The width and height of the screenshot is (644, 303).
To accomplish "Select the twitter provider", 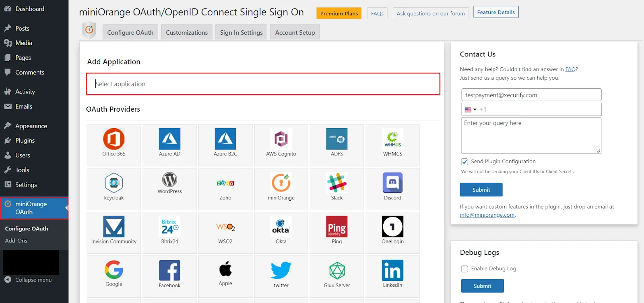I will pos(281,270).
